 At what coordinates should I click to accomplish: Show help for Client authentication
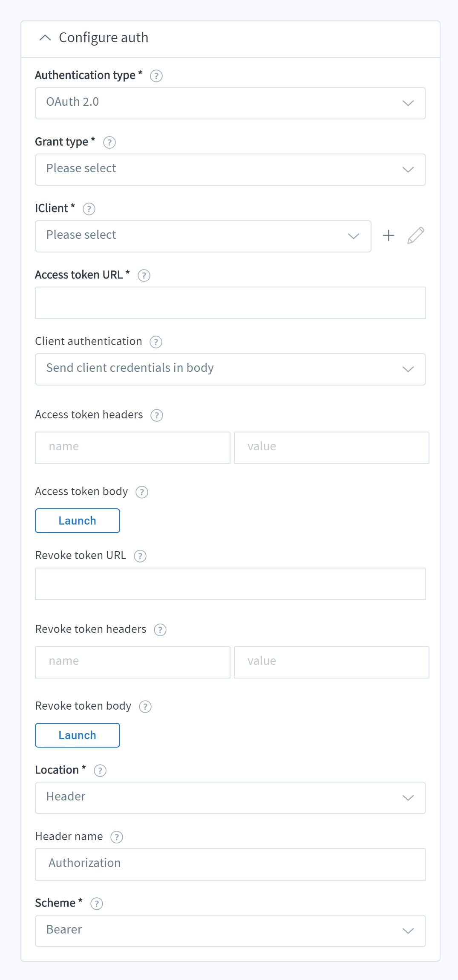[156, 342]
